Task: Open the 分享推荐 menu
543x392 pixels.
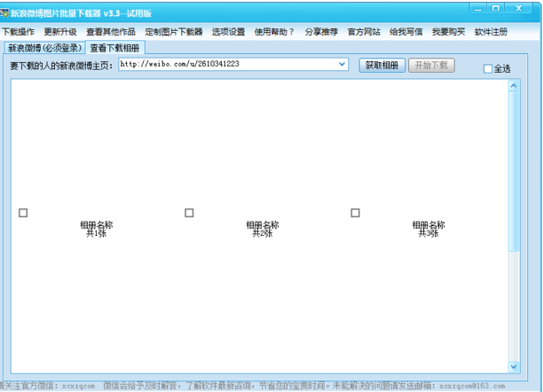Action: [321, 32]
